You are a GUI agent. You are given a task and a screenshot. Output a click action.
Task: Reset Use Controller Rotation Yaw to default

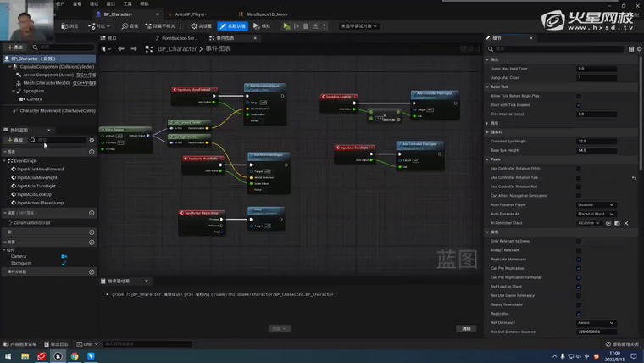click(x=634, y=178)
